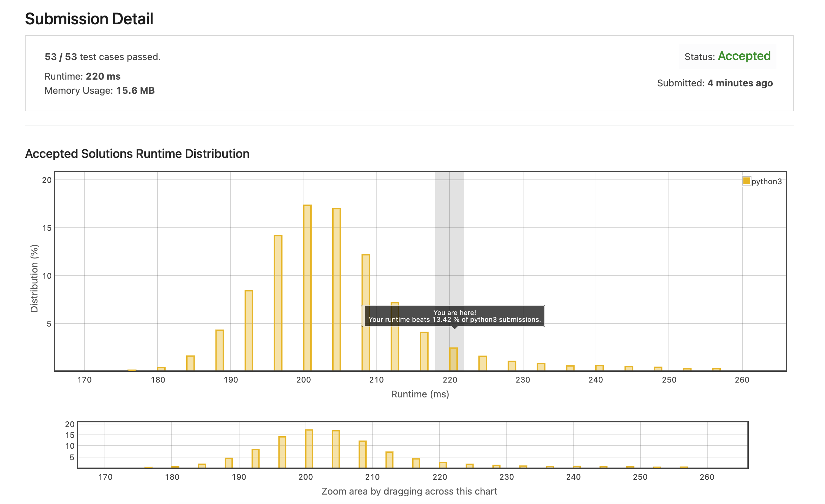Image resolution: width=825 pixels, height=504 pixels.
Task: Click the small bar near 184 ms
Action: pyautogui.click(x=190, y=363)
